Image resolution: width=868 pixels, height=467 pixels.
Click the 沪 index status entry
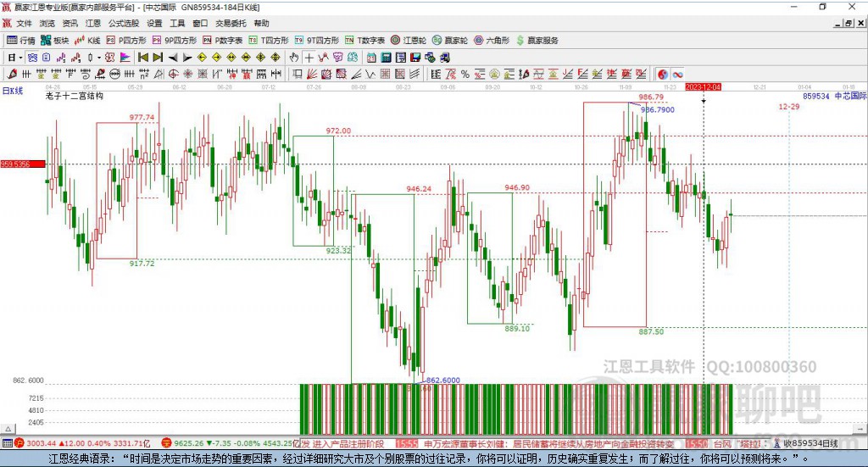82,443
